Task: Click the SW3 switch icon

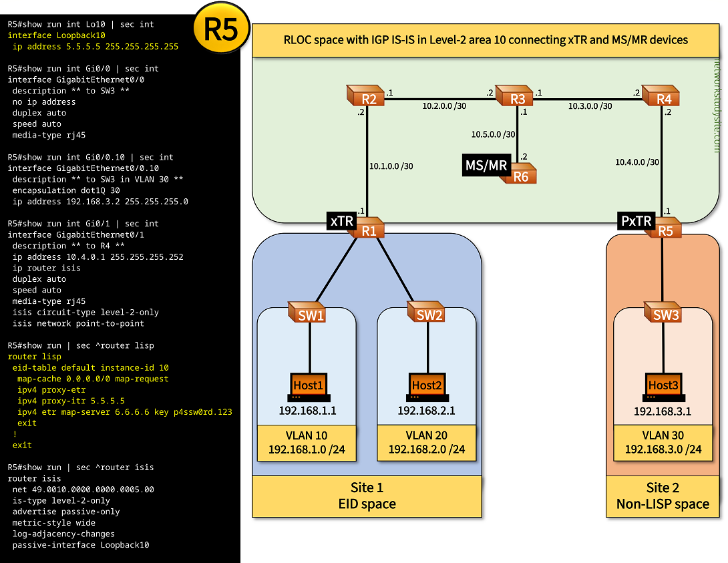Action: tap(663, 313)
